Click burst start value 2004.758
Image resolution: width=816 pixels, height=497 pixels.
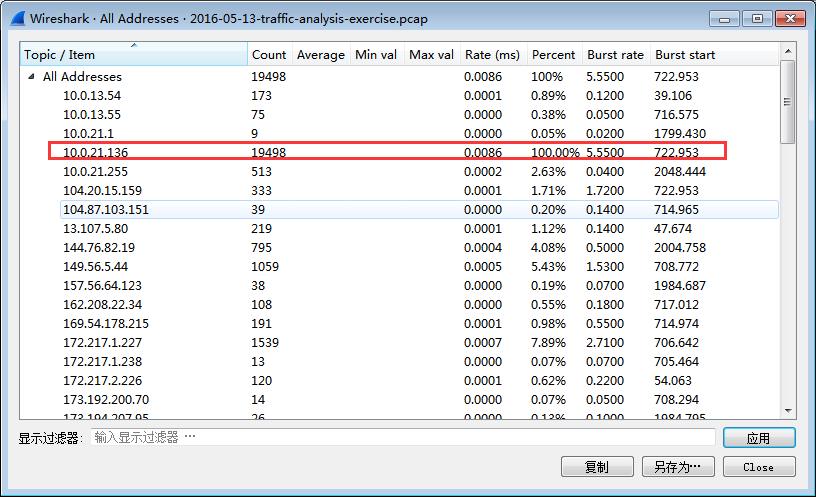tap(680, 248)
